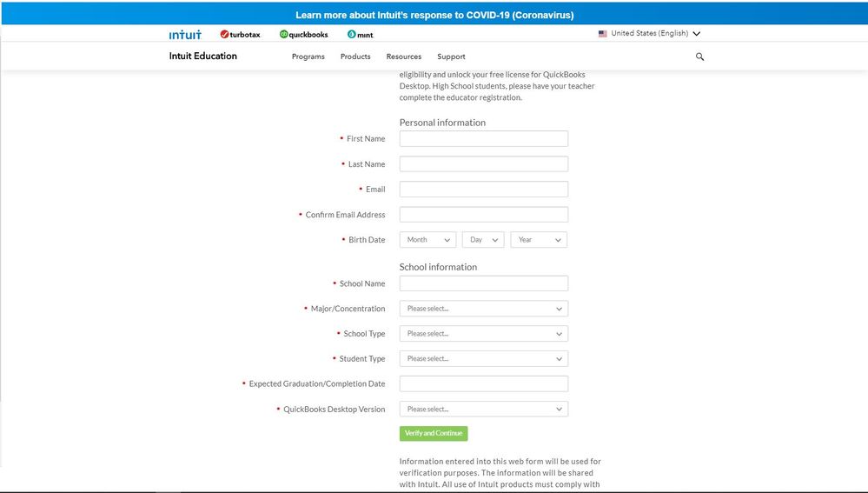Viewport: 868px width, 493px height.
Task: Open the Mint logo link
Action: coord(361,34)
